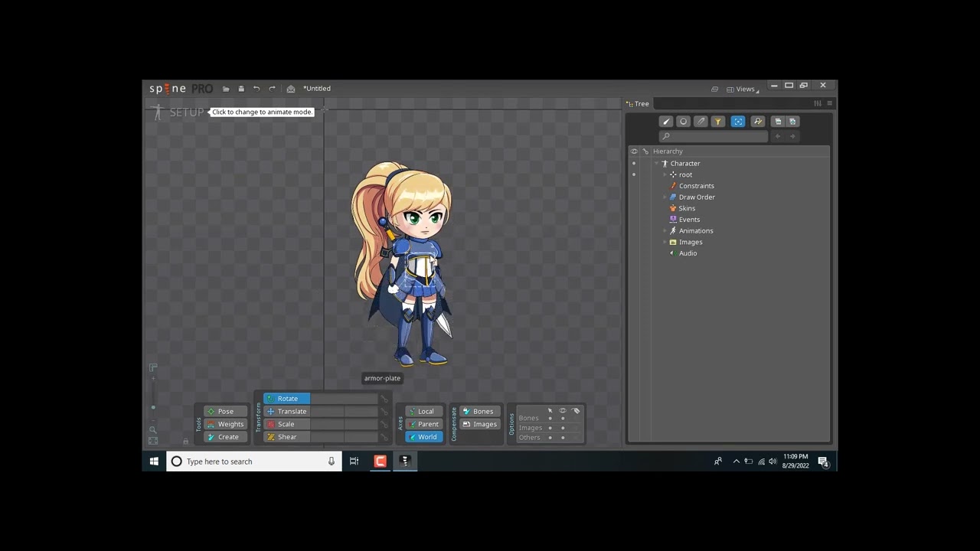Activate the Pose tool
This screenshot has height=551, width=980.
click(226, 412)
